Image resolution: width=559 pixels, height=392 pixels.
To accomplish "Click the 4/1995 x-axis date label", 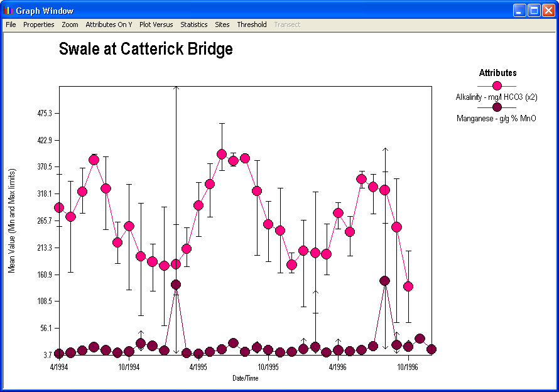I will coord(198,367).
